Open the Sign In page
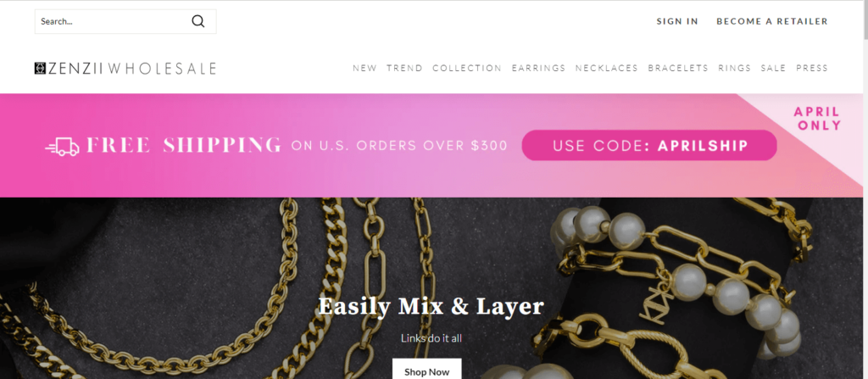868x379 pixels. coord(677,21)
